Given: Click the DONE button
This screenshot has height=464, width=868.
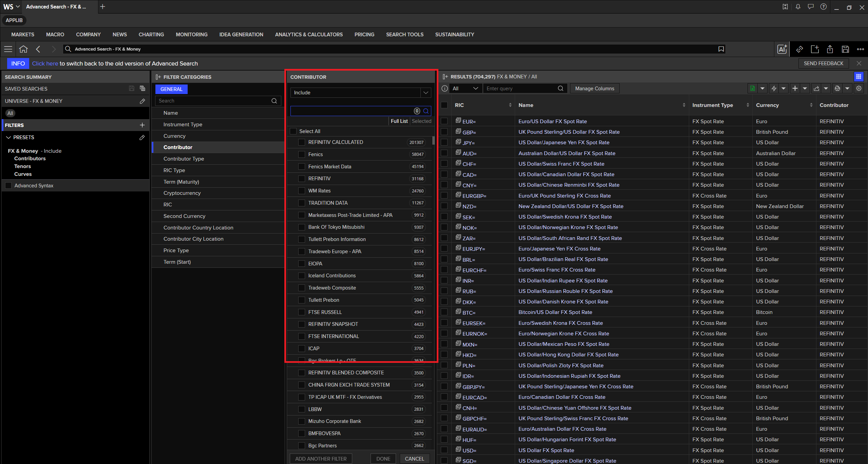Looking at the screenshot, I should tap(383, 459).
